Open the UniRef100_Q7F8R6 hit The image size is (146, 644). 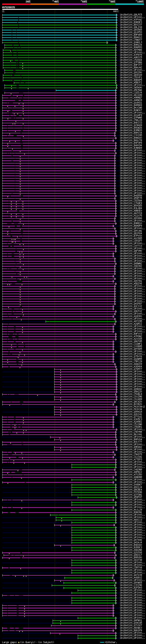[x=131, y=63]
